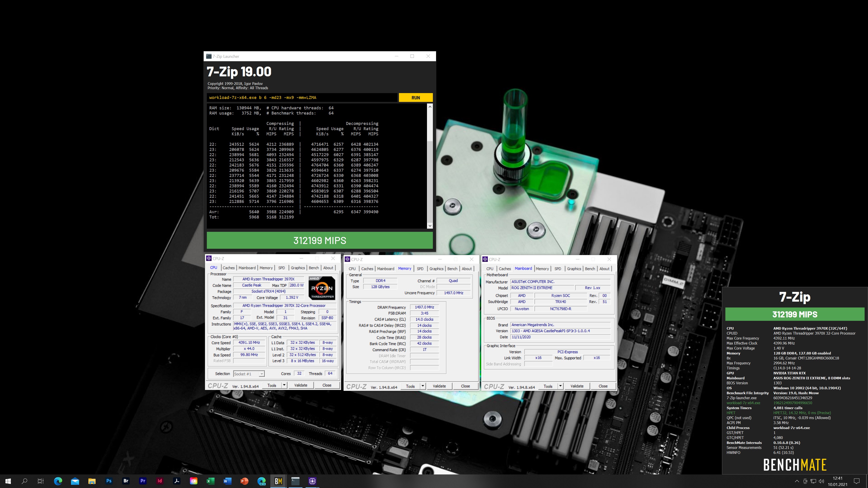Expand Tools dropdown arrow in CPU-Z Memory window
This screenshot has height=488, width=868.
[x=423, y=386]
